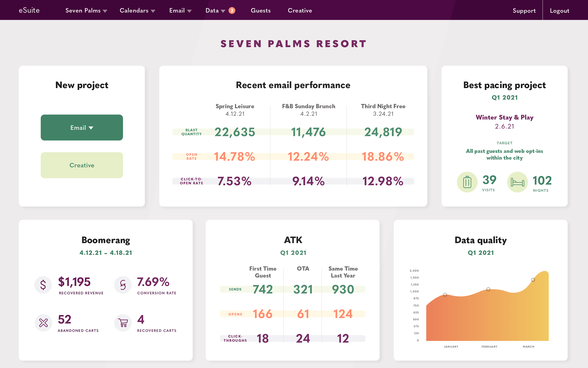
Task: Open the green Email new project dropdown
Action: (82, 128)
